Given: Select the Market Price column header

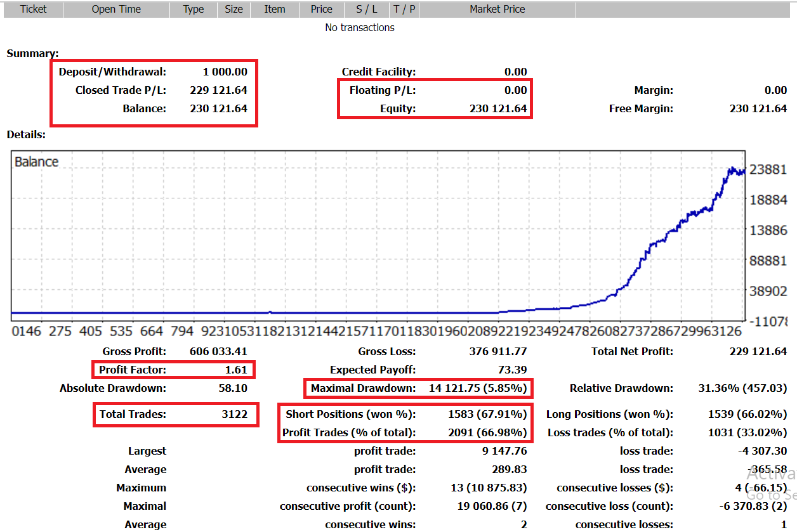Looking at the screenshot, I should click(x=497, y=9).
